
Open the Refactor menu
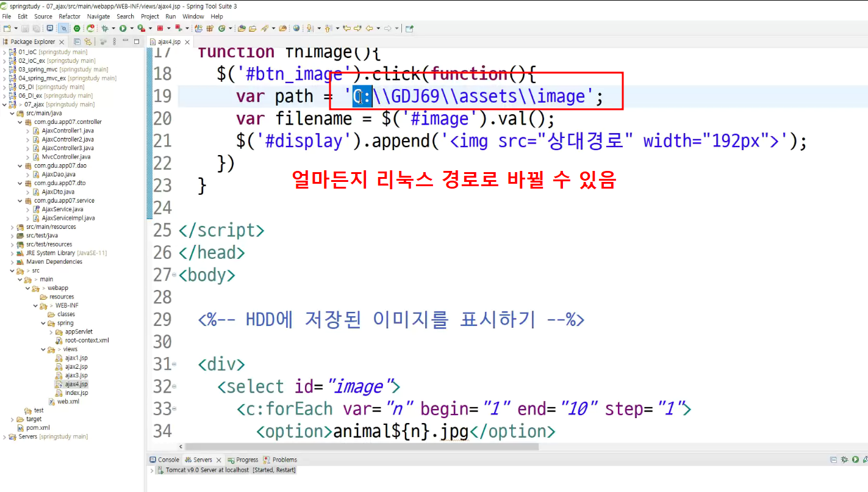coord(70,16)
